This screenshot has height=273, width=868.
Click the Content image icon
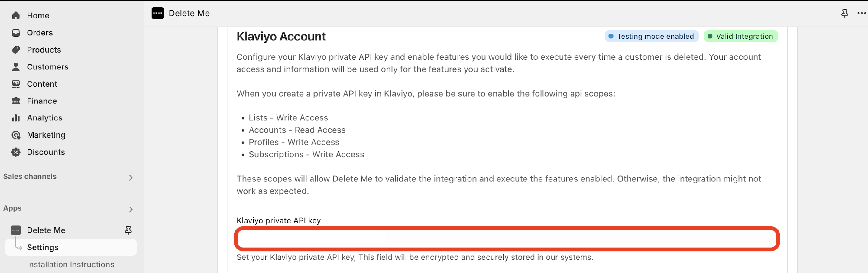16,84
